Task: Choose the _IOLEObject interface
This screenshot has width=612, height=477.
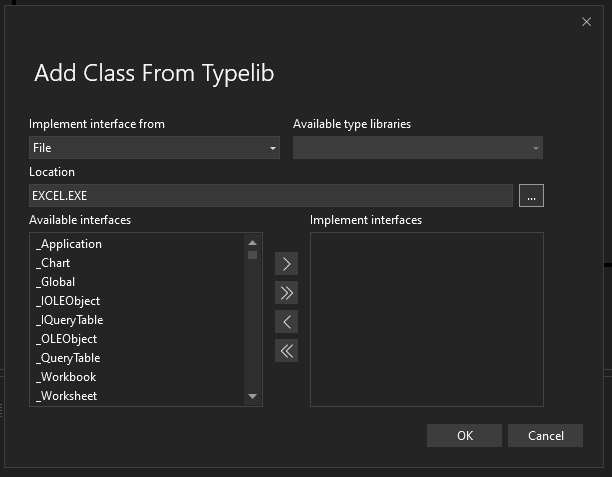Action: pyautogui.click(x=69, y=301)
